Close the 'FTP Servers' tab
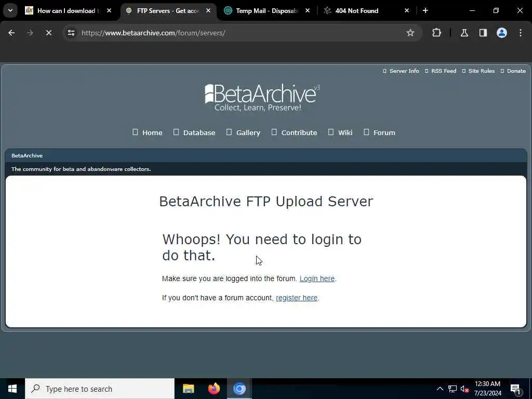The height and width of the screenshot is (399, 532). (208, 10)
